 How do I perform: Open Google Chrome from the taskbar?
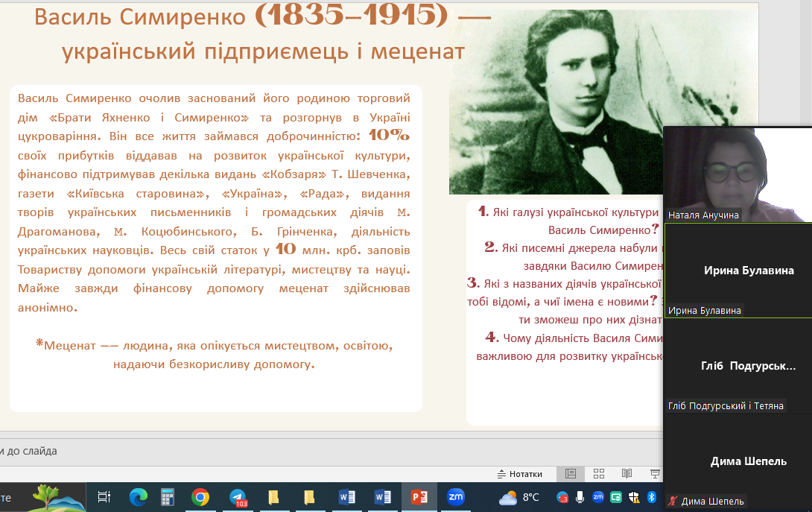[200, 498]
